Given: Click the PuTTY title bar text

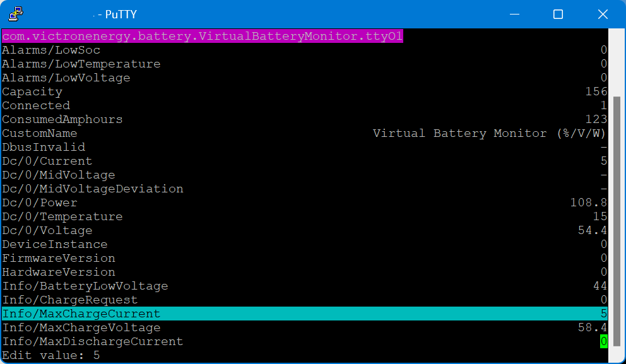Looking at the screenshot, I should (119, 14).
